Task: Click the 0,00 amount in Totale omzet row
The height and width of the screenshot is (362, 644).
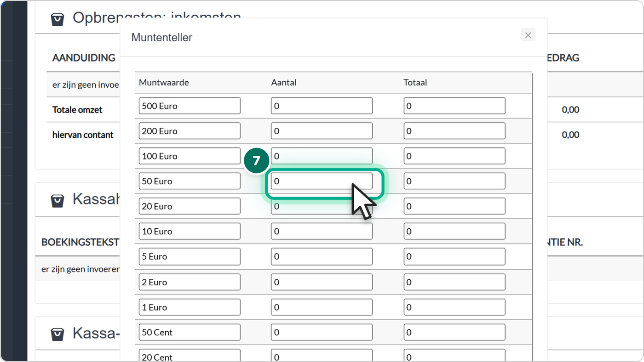Action: (x=570, y=110)
